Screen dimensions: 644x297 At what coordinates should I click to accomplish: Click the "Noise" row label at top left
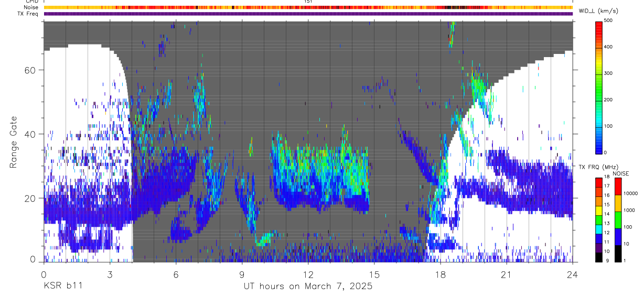tap(30, 8)
